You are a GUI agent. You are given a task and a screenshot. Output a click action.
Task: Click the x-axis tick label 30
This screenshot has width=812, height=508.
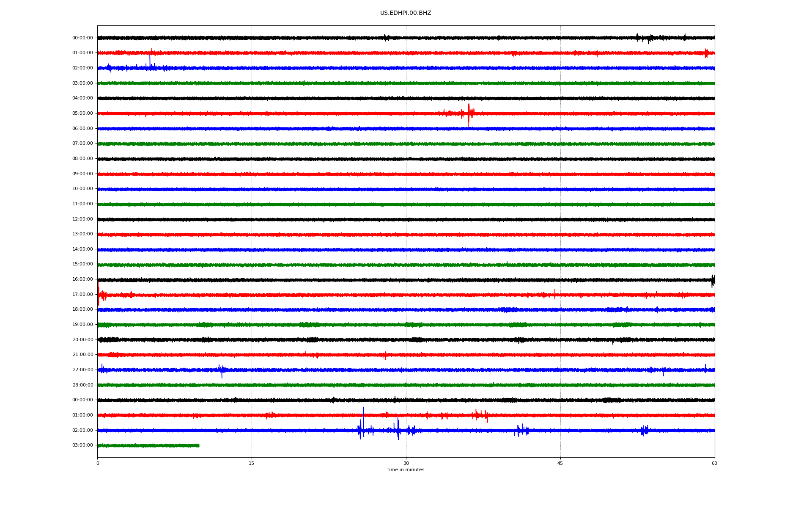pyautogui.click(x=406, y=463)
